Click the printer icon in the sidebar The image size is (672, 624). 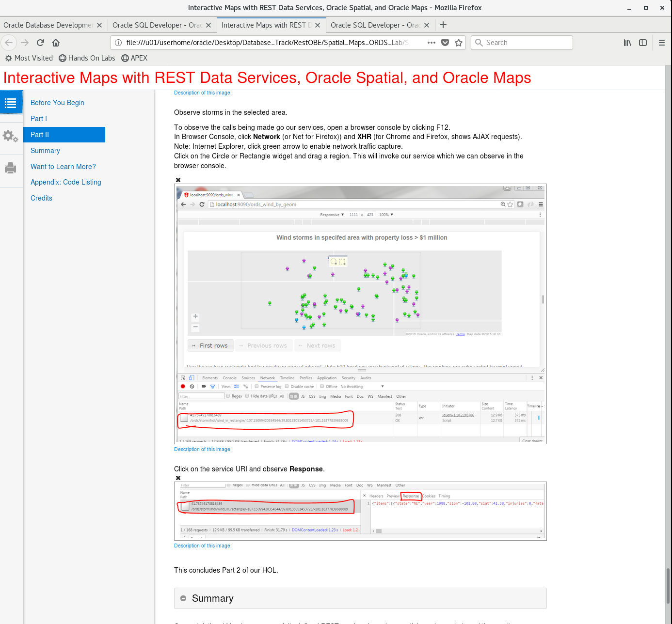click(10, 168)
